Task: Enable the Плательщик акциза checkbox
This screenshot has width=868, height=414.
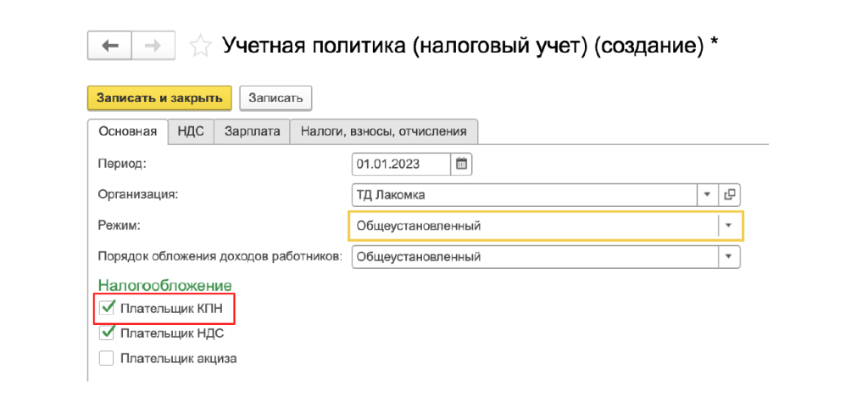Action: coord(107,358)
